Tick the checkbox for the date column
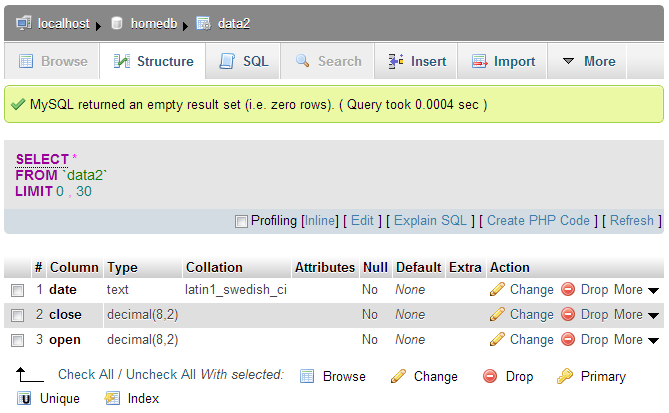The height and width of the screenshot is (413, 669). [17, 290]
